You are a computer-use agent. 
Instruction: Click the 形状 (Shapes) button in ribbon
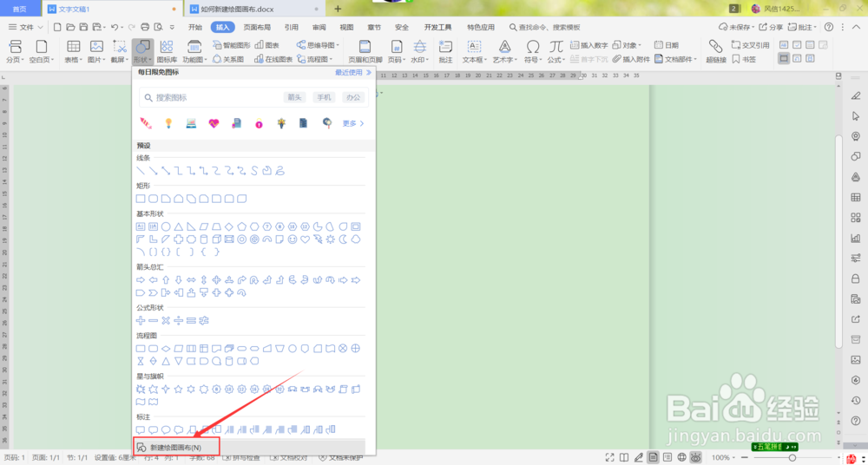[142, 51]
